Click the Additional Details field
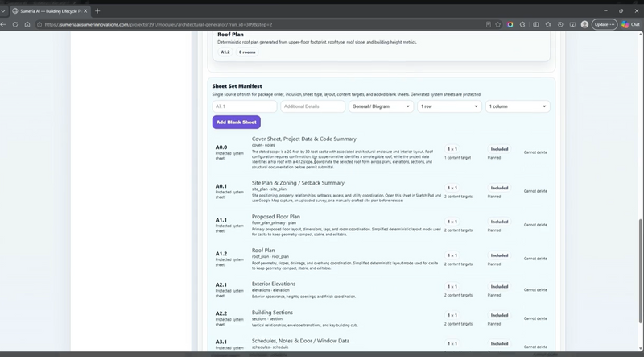644x357 pixels. 312,106
